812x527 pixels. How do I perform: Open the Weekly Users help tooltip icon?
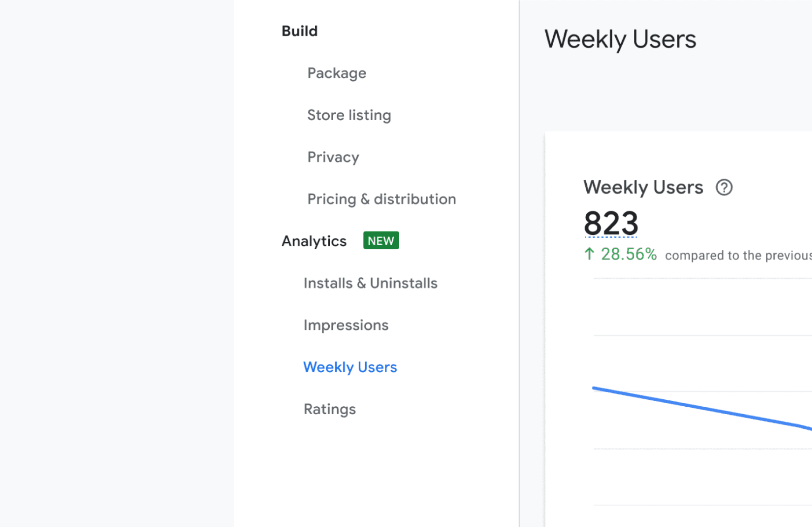pyautogui.click(x=723, y=187)
